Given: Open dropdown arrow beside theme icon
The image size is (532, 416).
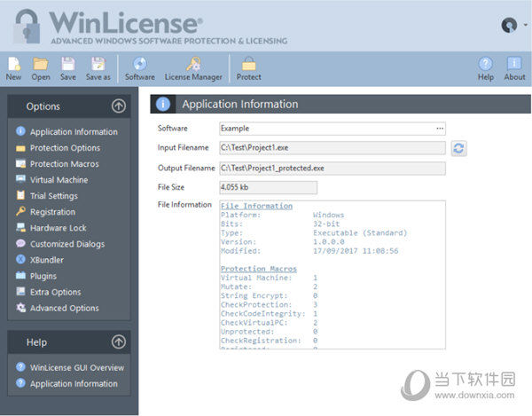Looking at the screenshot, I should click(x=525, y=25).
